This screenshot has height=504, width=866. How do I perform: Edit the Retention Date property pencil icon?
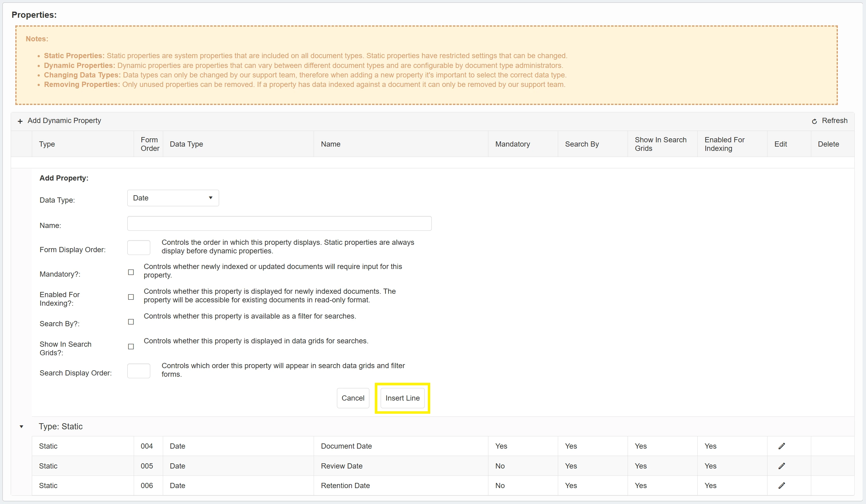pos(782,485)
